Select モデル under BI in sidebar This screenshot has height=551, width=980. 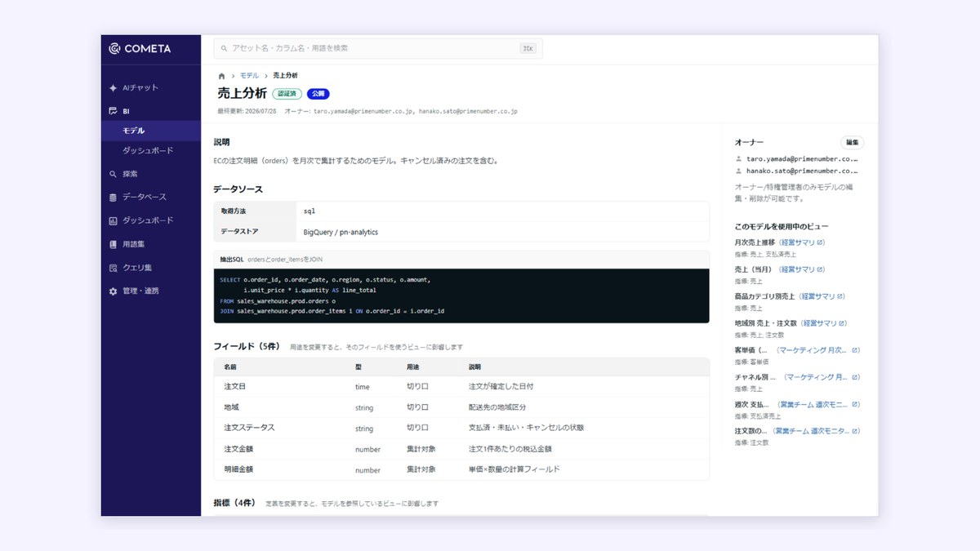coord(151,131)
